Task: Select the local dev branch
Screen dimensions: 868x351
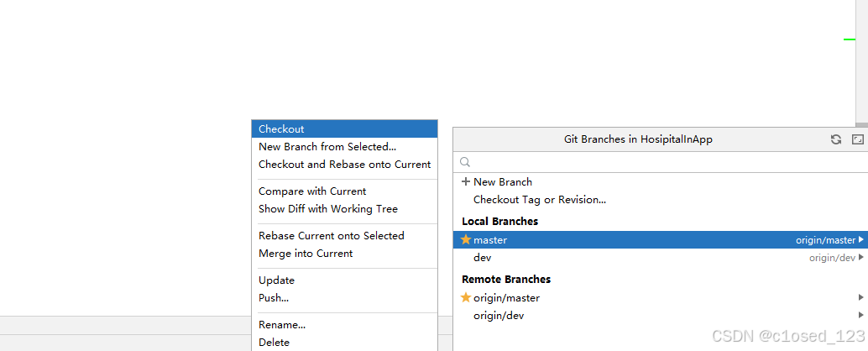Action: pos(661,258)
